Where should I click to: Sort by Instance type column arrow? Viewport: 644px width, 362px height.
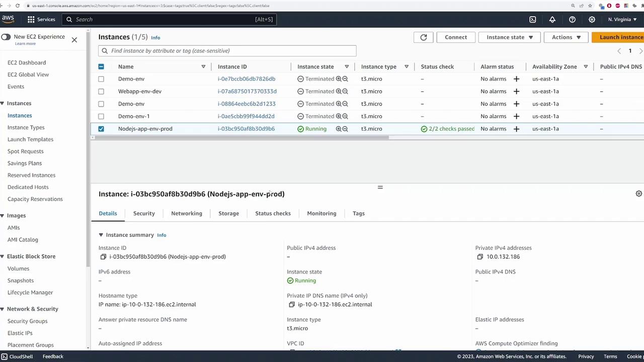[x=407, y=67]
